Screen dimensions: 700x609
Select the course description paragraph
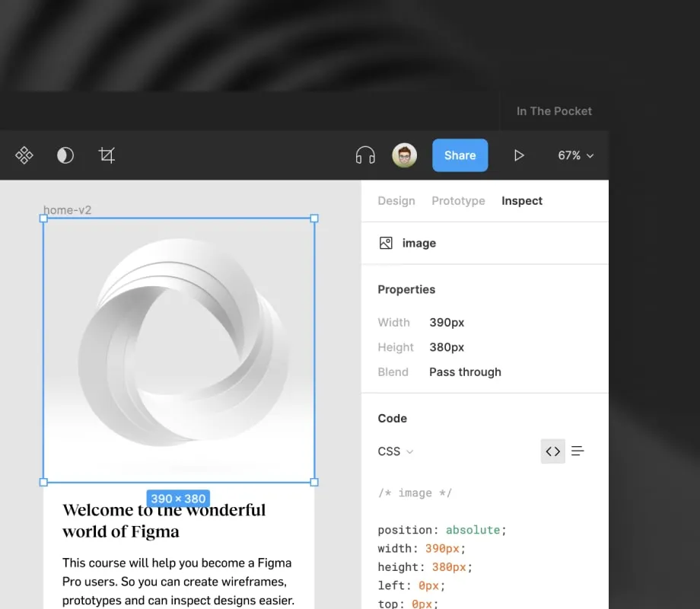coord(178,582)
